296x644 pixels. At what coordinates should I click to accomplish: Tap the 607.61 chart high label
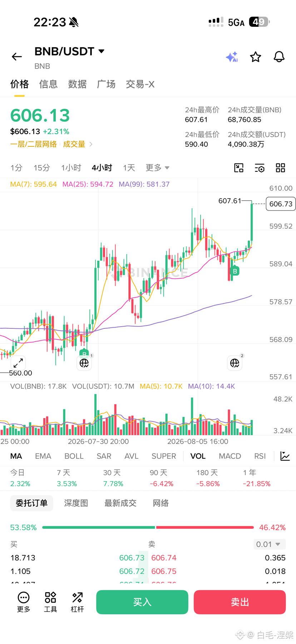point(230,201)
